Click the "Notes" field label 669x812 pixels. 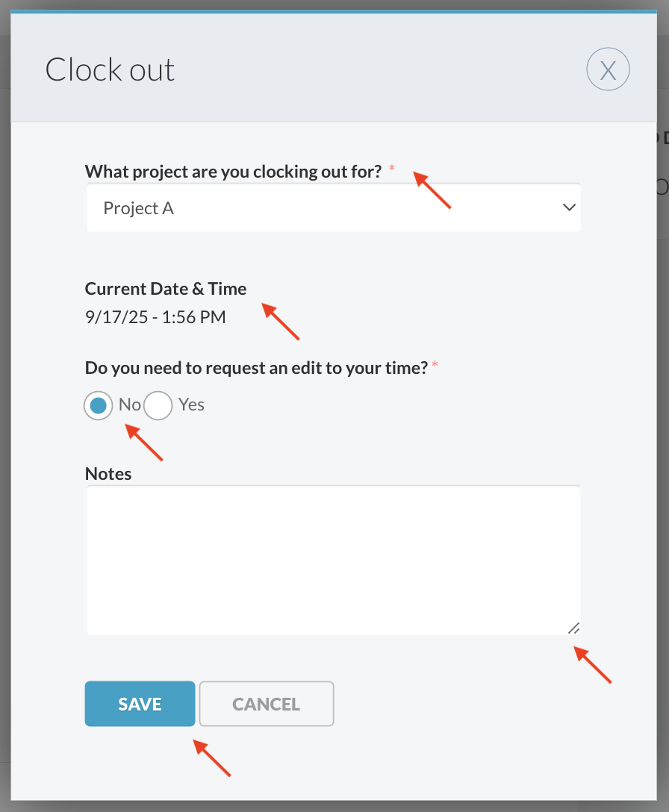coord(108,474)
